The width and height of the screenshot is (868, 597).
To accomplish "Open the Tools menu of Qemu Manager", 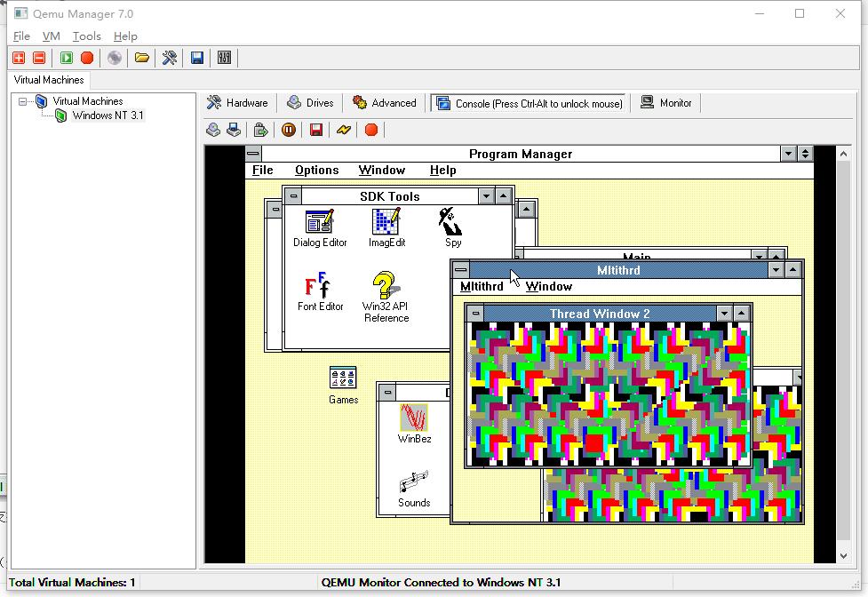I will [x=87, y=36].
